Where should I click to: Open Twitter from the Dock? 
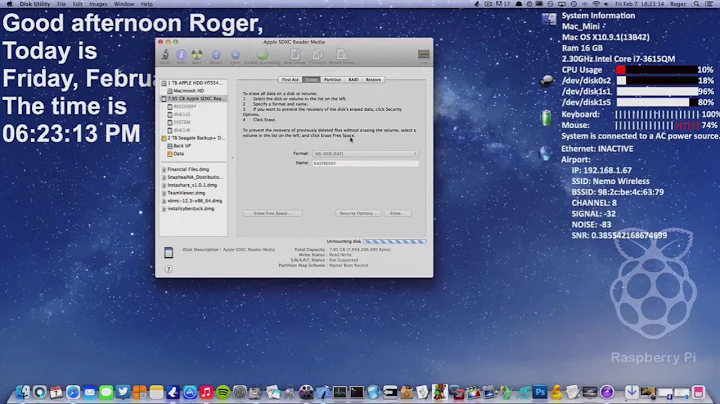tap(123, 392)
